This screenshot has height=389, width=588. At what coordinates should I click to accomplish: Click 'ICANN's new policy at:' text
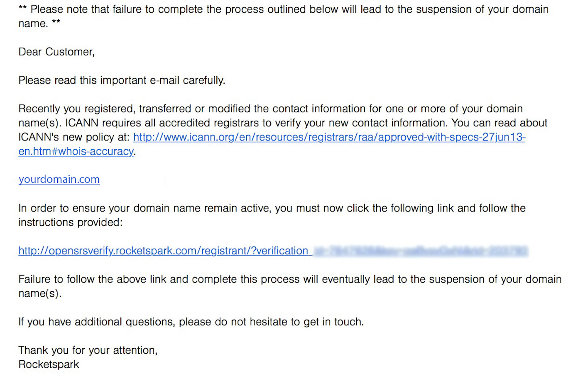click(x=74, y=137)
